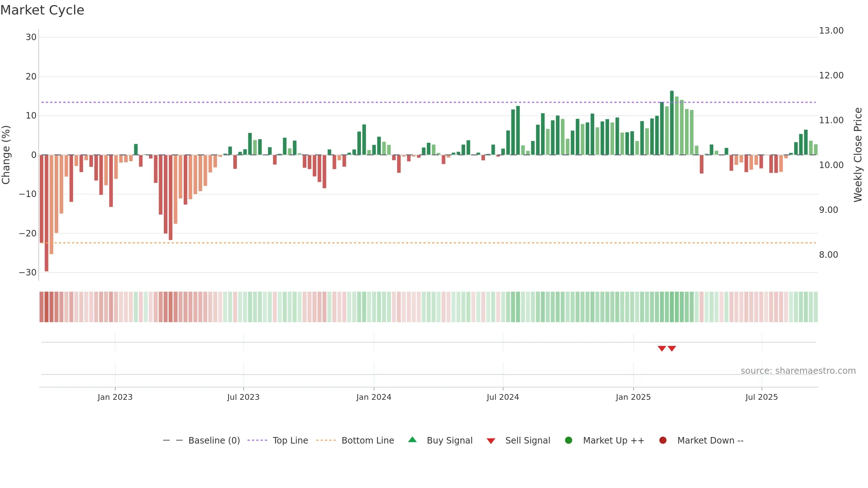Toggle the Market Up ++ legend label

coord(614,440)
